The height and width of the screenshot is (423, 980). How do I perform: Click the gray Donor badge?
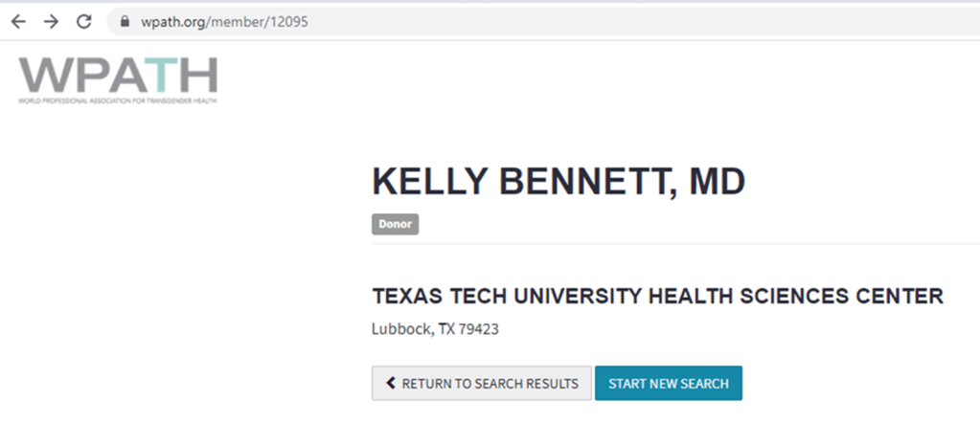395,225
